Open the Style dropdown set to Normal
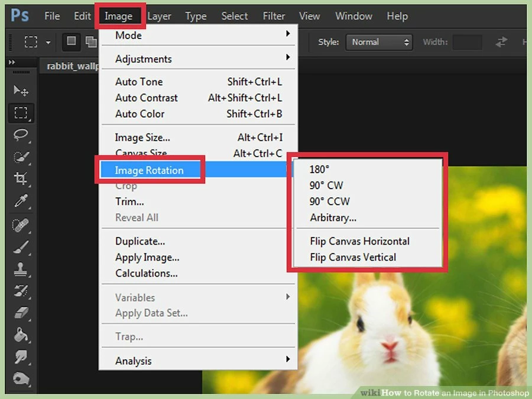The image size is (532, 399). tap(379, 42)
